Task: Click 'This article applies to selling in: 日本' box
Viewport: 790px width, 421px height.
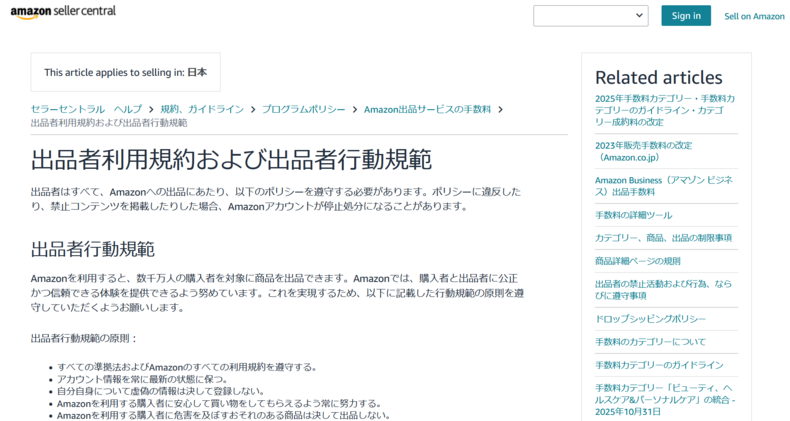Action: point(125,72)
